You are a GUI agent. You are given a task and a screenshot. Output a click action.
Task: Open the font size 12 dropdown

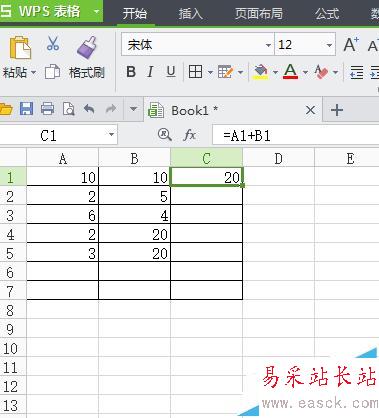click(329, 45)
